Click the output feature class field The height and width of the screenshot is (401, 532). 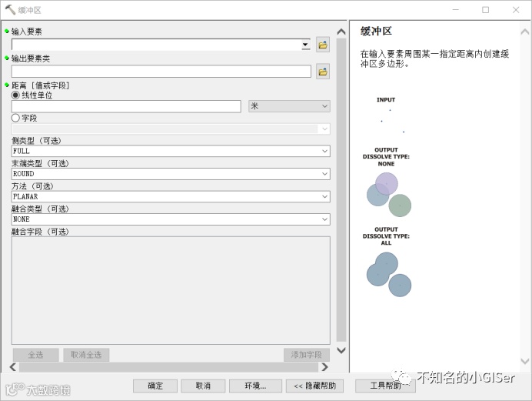tap(161, 72)
